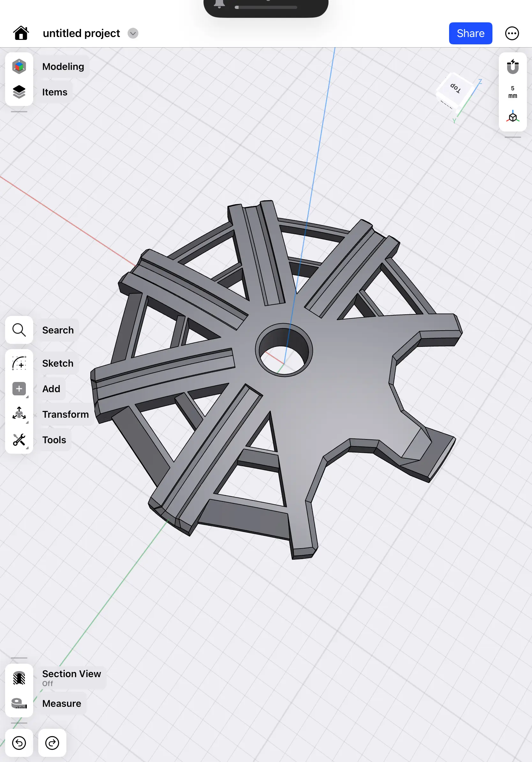
Task: Click the Undo arrow button
Action: (x=19, y=743)
